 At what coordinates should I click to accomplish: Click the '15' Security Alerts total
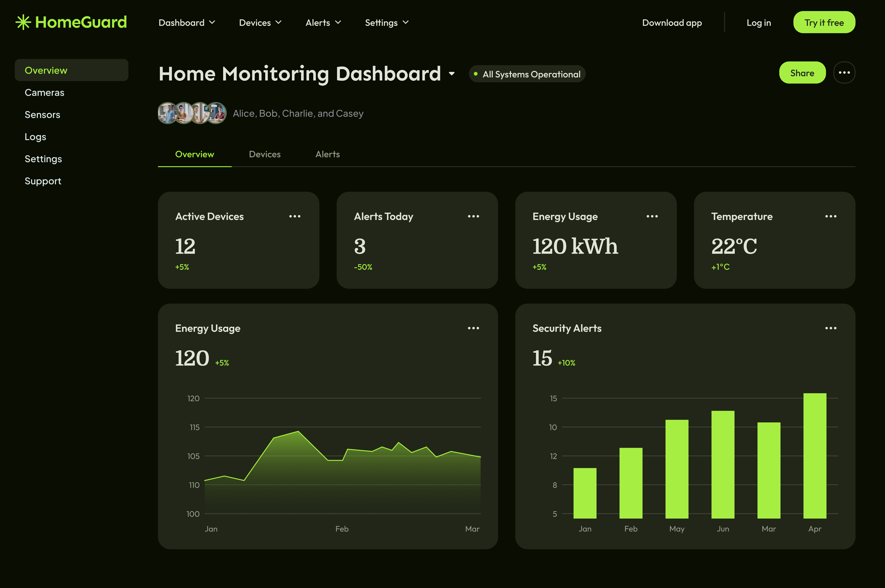click(542, 358)
